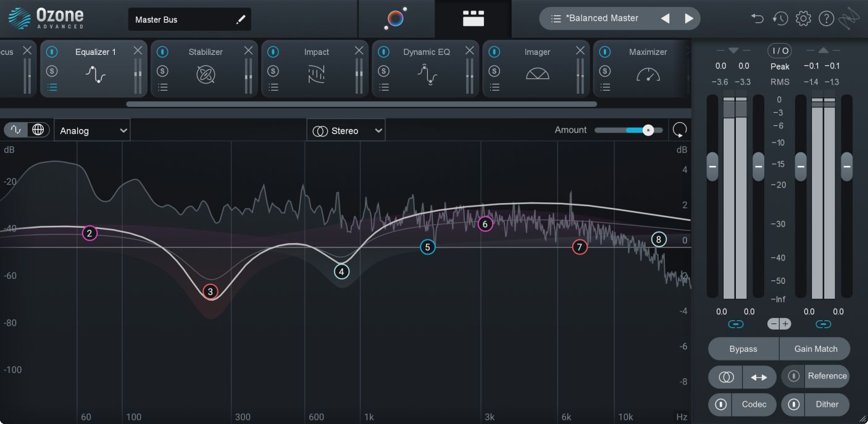The image size is (868, 424).
Task: Click the Gain Match button
Action: coord(816,349)
